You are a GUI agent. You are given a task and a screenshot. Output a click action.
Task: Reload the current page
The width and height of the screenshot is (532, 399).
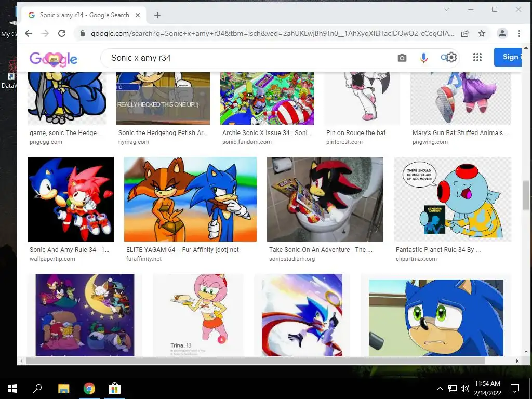(62, 33)
